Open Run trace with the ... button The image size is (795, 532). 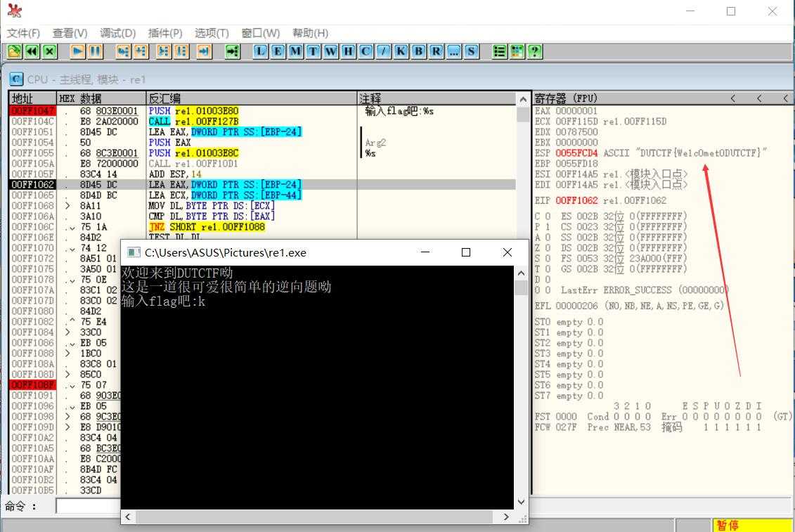point(454,51)
